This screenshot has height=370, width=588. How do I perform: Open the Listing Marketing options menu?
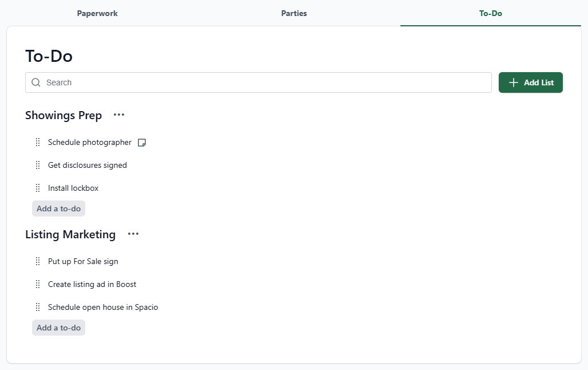pyautogui.click(x=133, y=234)
